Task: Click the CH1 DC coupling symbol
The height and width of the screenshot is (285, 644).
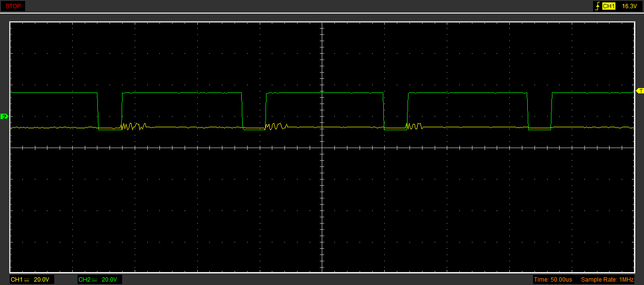Action: click(x=27, y=280)
